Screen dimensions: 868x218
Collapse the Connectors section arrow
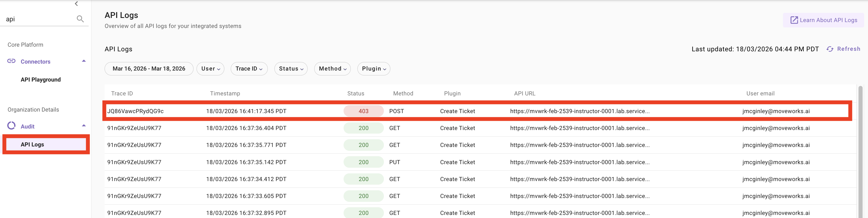pyautogui.click(x=84, y=61)
